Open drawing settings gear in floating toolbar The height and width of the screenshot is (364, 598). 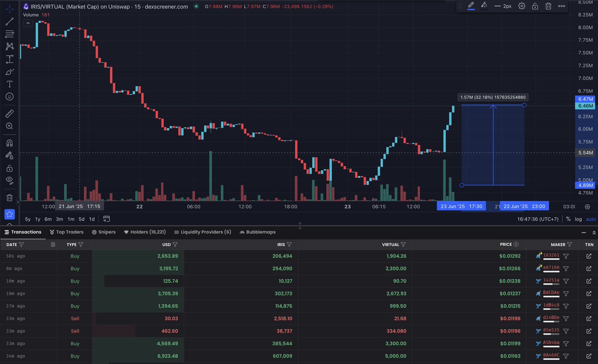(x=522, y=6)
